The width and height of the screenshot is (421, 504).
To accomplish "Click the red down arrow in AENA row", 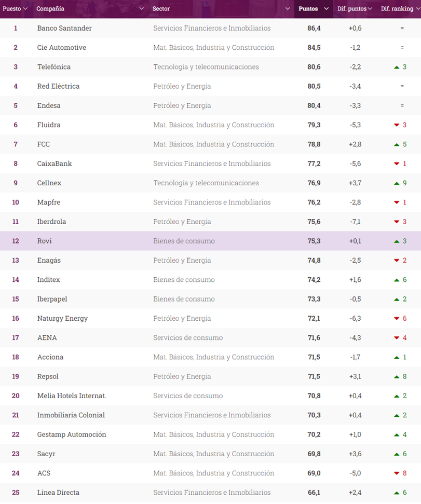I will click(x=397, y=338).
